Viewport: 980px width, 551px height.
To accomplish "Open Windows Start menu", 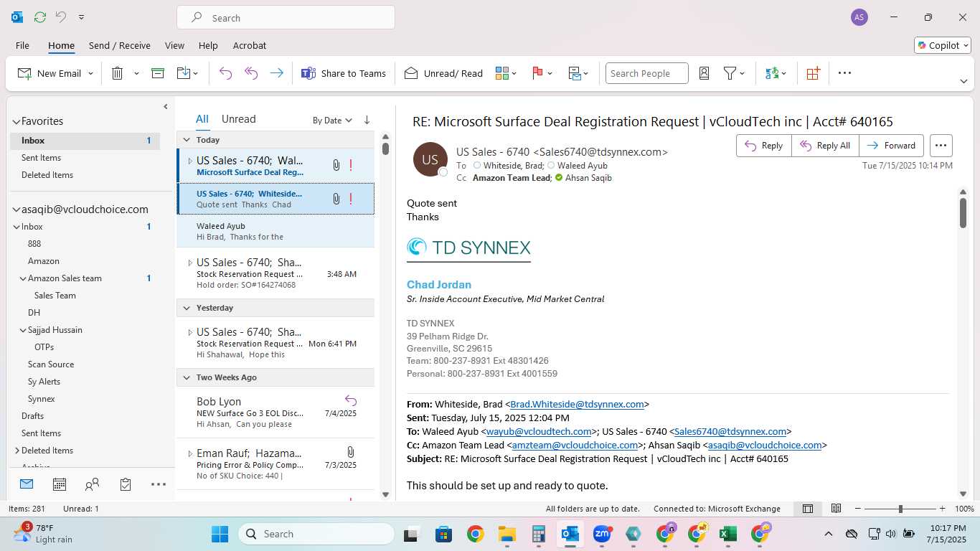I will pos(220,534).
